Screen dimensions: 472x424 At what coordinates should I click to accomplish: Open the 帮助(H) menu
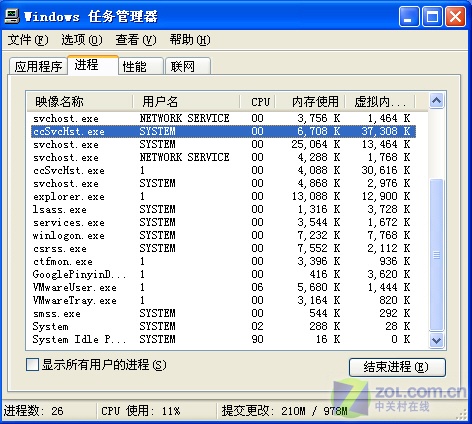(x=190, y=40)
